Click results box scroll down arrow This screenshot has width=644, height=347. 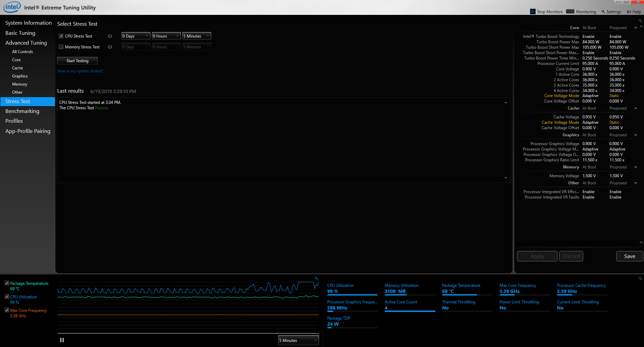pos(505,178)
